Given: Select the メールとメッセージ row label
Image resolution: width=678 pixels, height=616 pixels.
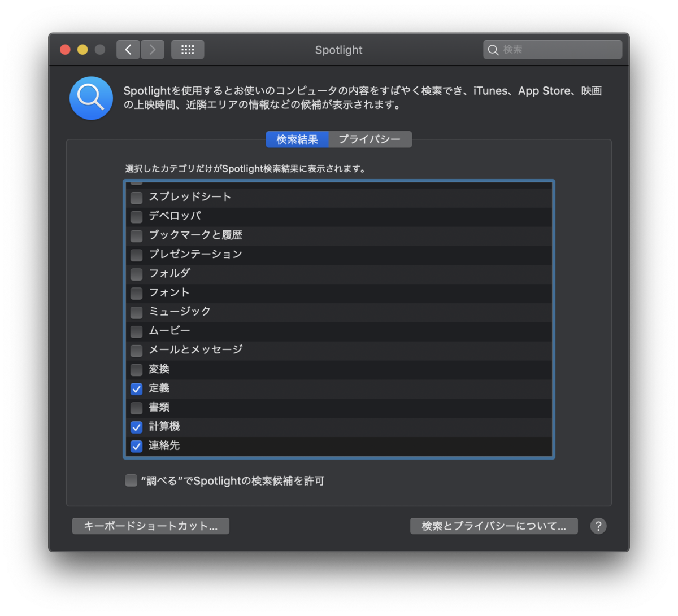Looking at the screenshot, I should click(195, 351).
